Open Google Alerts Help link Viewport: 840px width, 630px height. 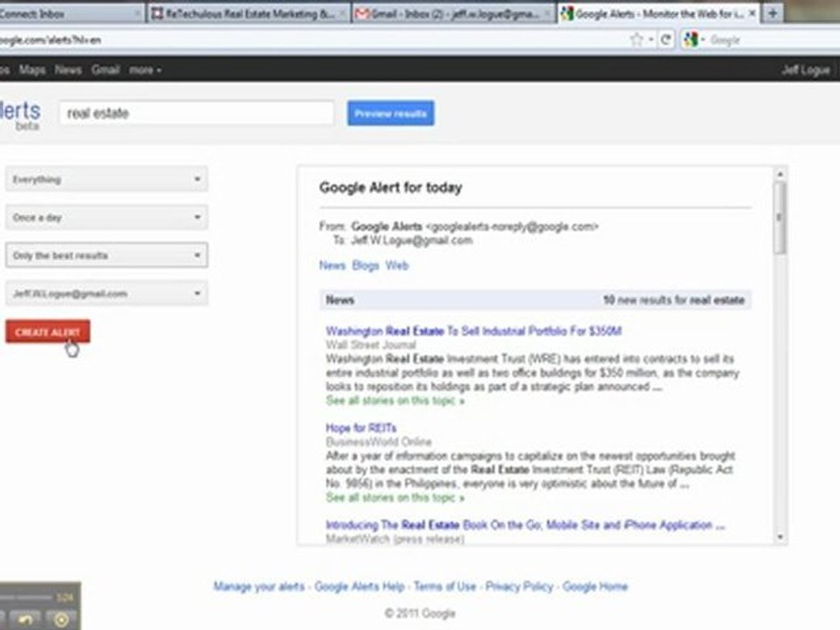click(x=360, y=586)
